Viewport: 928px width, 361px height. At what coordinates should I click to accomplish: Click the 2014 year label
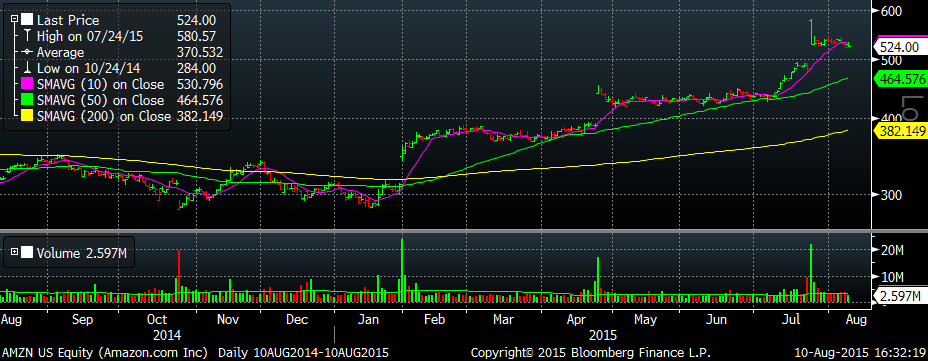166,335
